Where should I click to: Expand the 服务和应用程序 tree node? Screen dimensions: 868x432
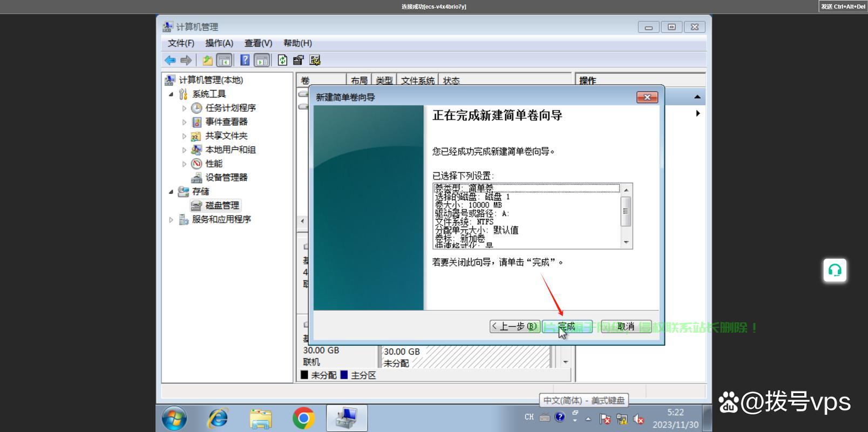point(171,220)
